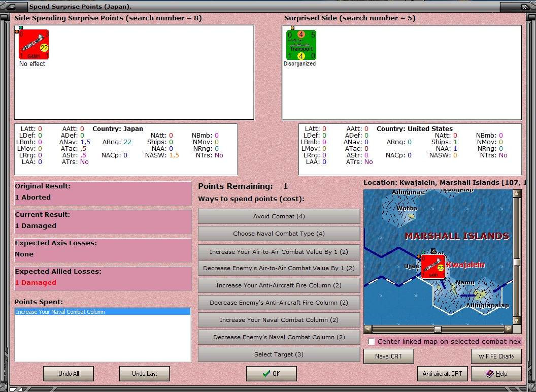Click Select Target (3) button
The image size is (536, 392).
coord(279,354)
